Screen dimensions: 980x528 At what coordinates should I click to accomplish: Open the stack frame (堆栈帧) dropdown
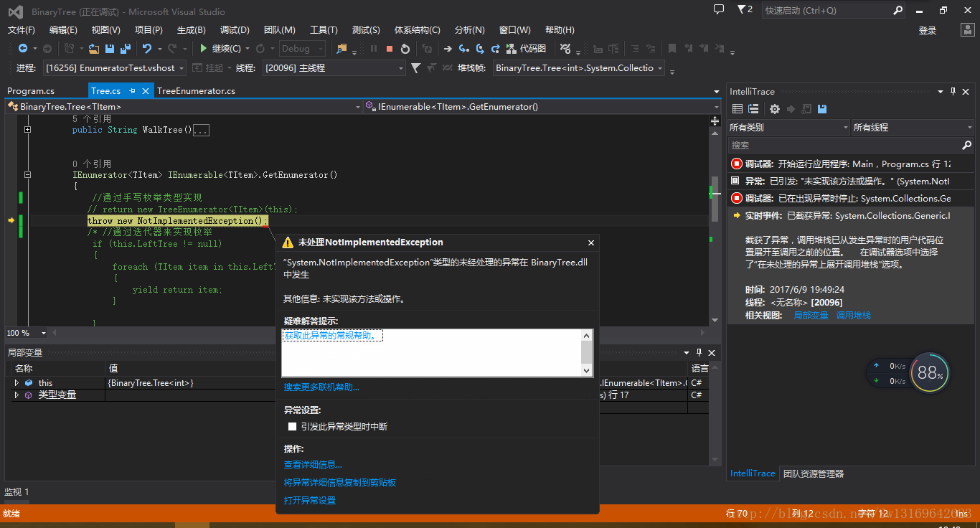[x=579, y=68]
